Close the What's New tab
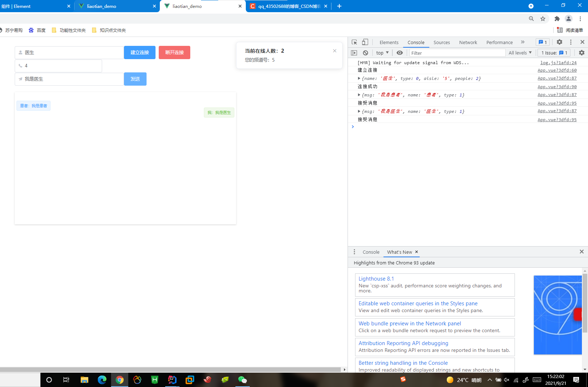588x387 pixels. (x=416, y=252)
